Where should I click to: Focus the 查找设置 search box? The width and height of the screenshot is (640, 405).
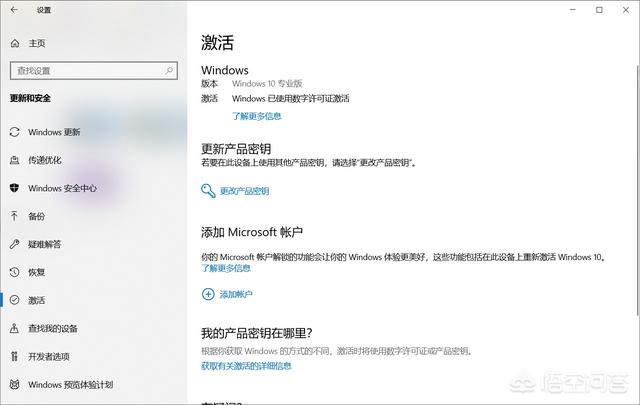coord(94,70)
